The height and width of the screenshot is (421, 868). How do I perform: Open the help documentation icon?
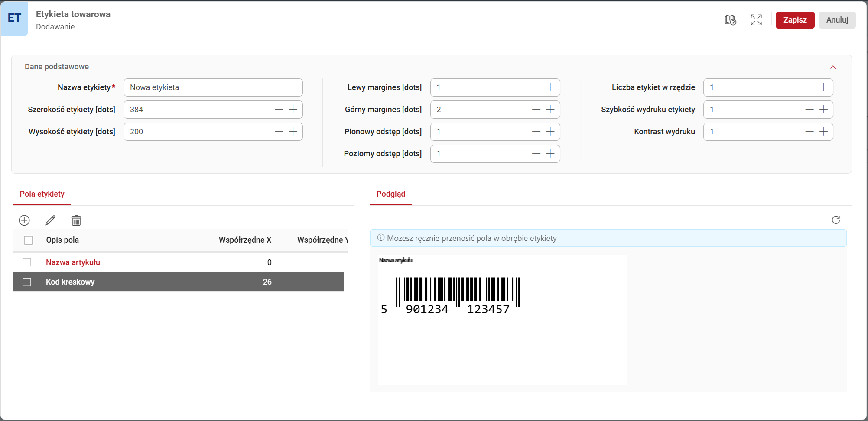pos(730,20)
